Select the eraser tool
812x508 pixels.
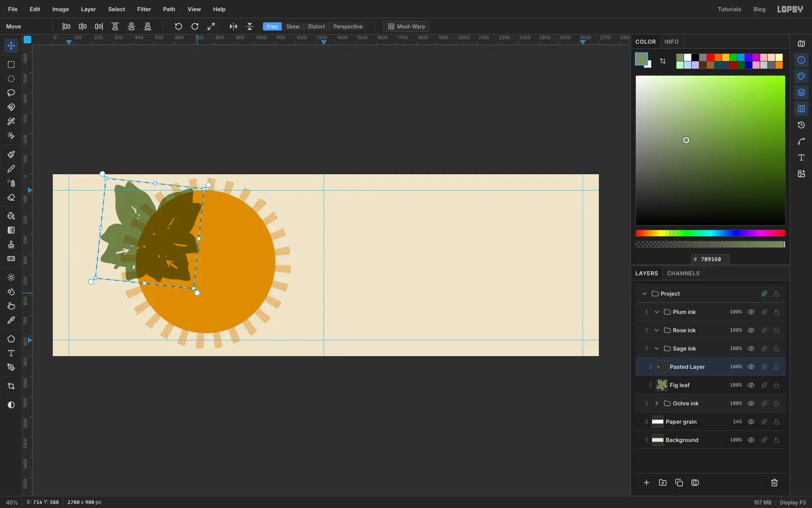click(11, 198)
